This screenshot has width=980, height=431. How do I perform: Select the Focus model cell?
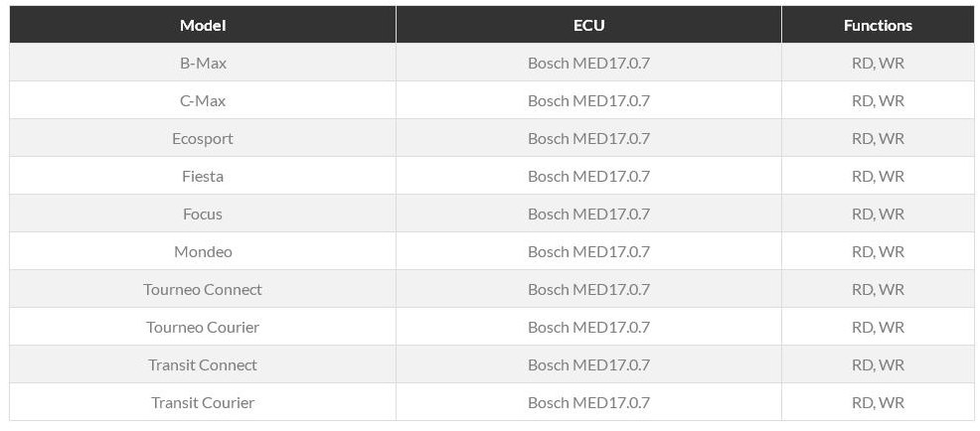203,214
